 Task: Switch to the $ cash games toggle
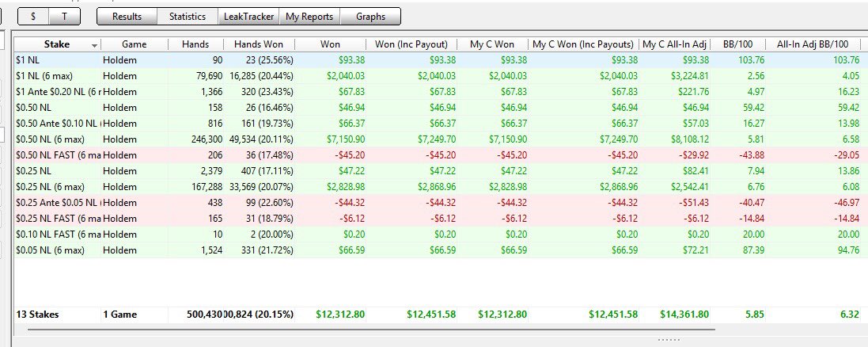pyautogui.click(x=34, y=17)
